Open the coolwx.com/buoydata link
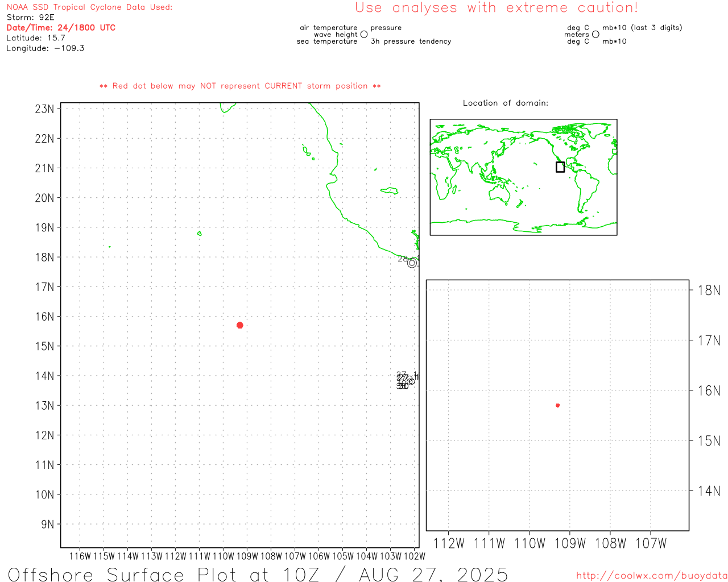Viewport: 728px width, 582px height. click(652, 576)
